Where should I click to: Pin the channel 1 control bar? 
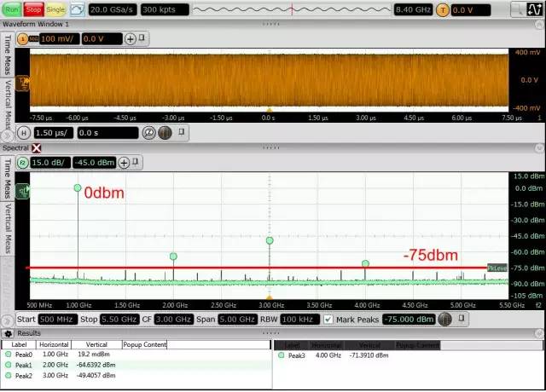[x=142, y=37]
